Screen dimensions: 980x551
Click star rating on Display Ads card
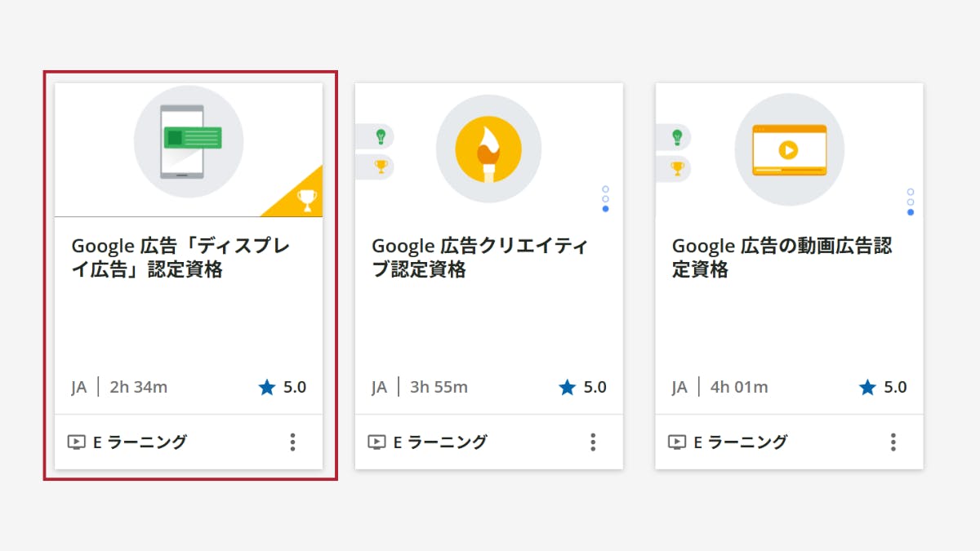282,387
